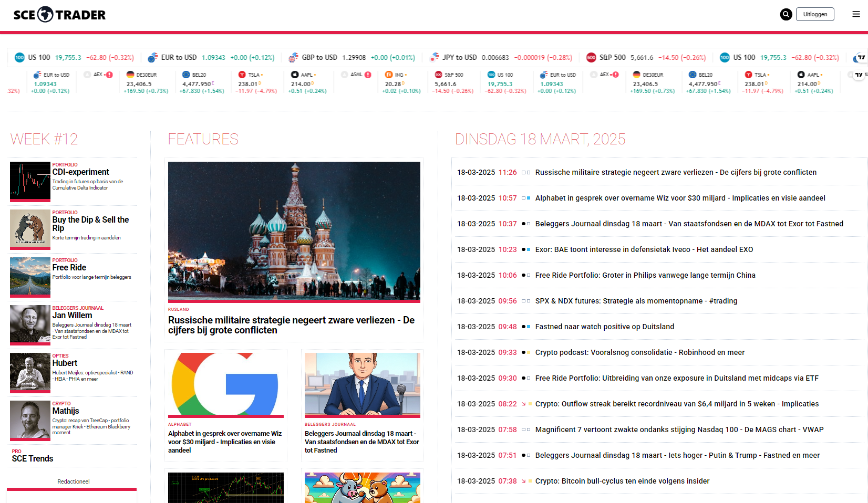The image size is (868, 503).
Task: Click the PRO label above SCE Trends
Action: 17,452
